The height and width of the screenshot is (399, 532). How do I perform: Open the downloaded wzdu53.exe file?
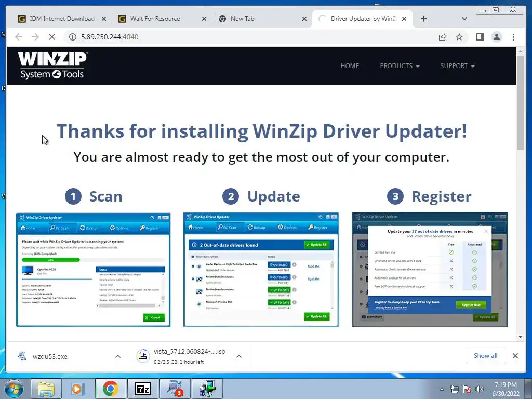[x=50, y=356]
